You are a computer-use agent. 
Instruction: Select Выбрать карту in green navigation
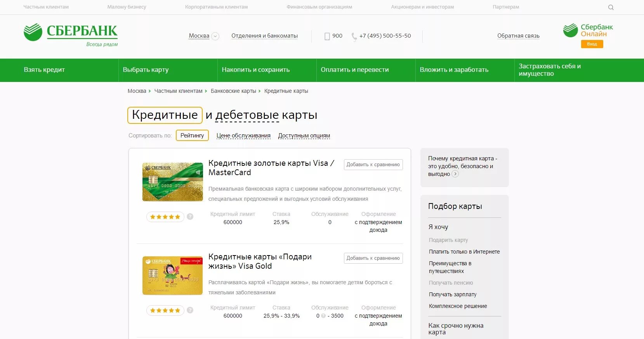click(146, 70)
